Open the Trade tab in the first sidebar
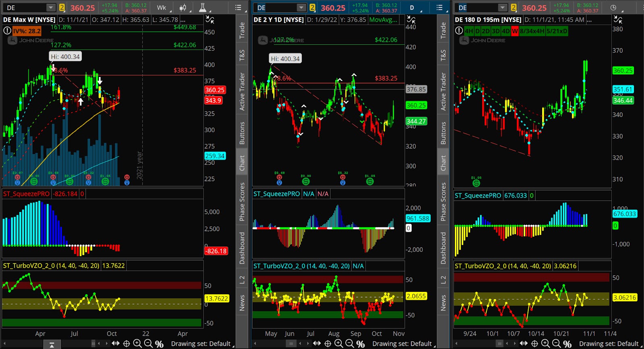Image resolution: width=644 pixels, height=349 pixels. pyautogui.click(x=242, y=31)
